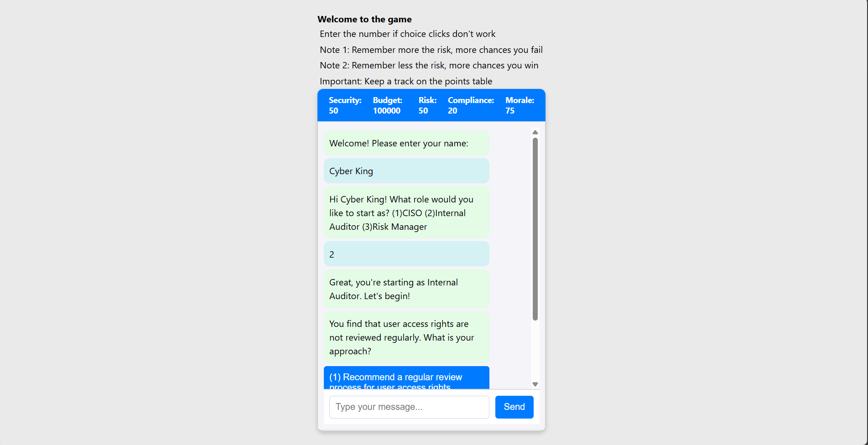
Task: Choose option (1) Recommend a regular review
Action: (x=406, y=378)
